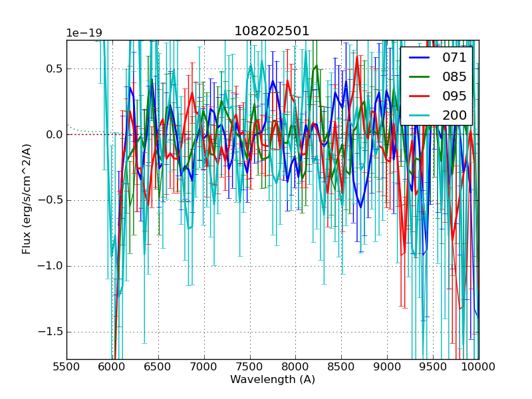Click the green line swatch in legend

point(420,77)
